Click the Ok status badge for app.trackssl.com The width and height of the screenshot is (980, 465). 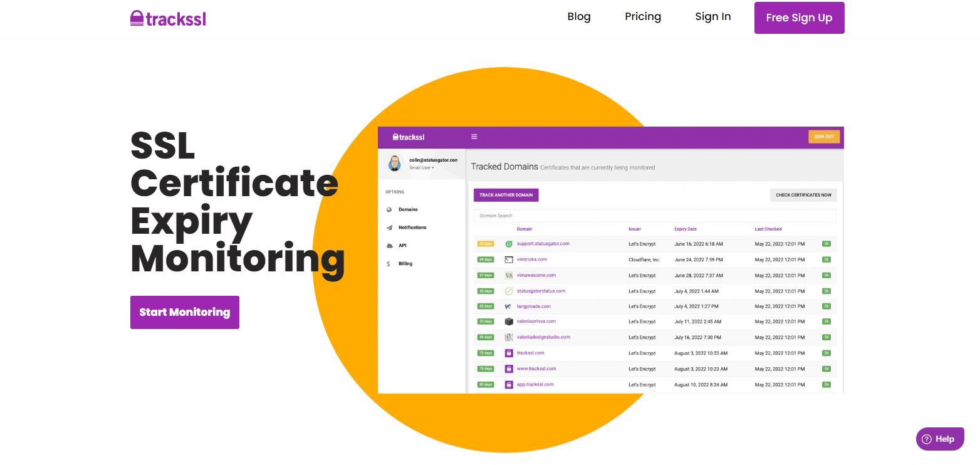[x=826, y=385]
